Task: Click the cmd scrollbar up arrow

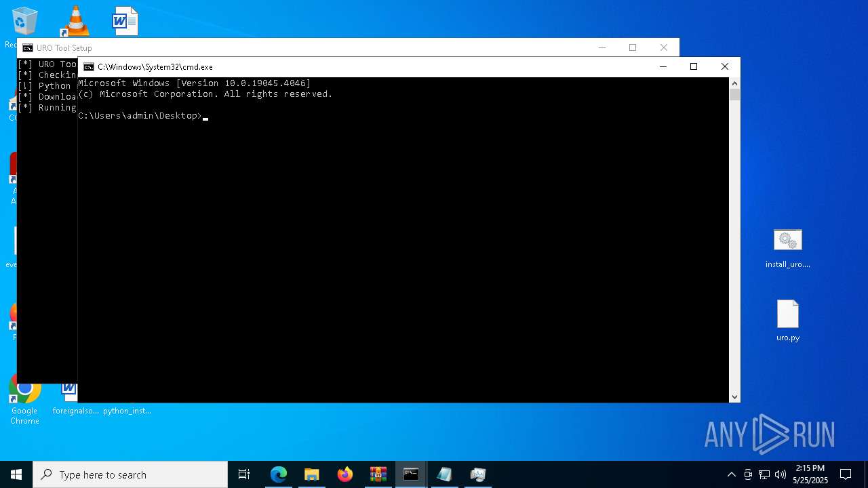Action: coord(734,83)
